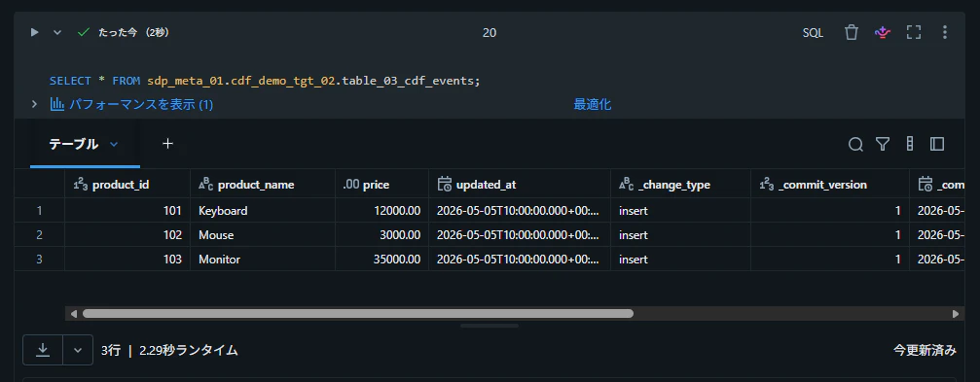Select the 35000.00 price cell

click(381, 259)
